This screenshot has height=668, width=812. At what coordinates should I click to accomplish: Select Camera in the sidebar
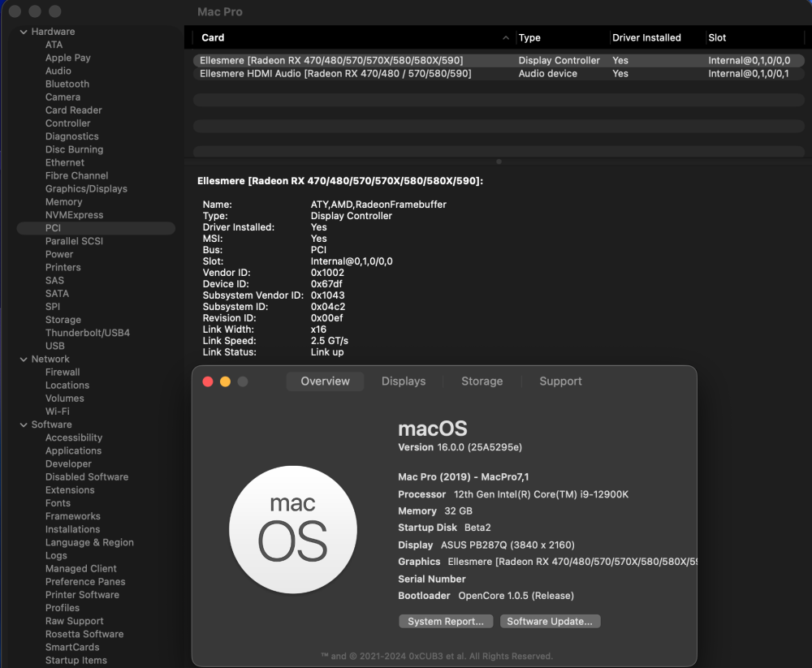tap(63, 97)
